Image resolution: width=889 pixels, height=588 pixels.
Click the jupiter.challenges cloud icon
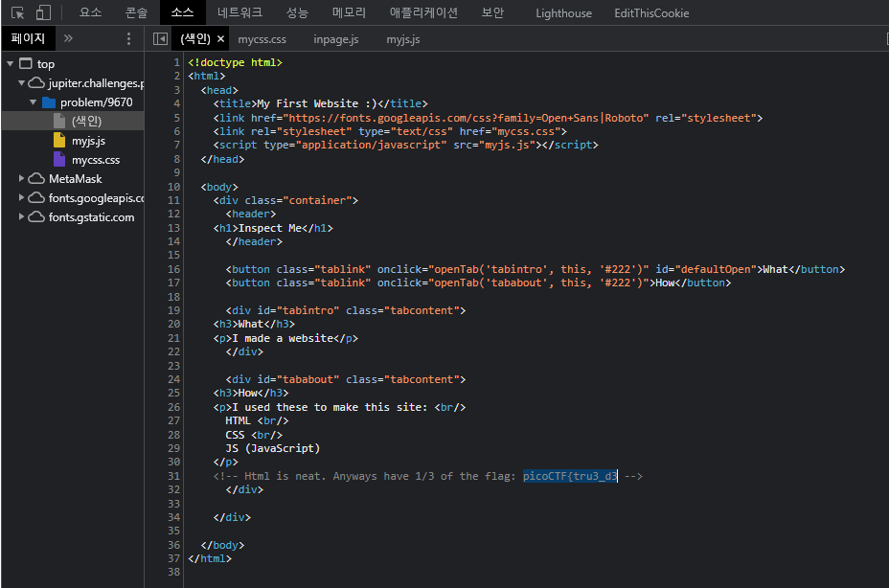point(36,82)
